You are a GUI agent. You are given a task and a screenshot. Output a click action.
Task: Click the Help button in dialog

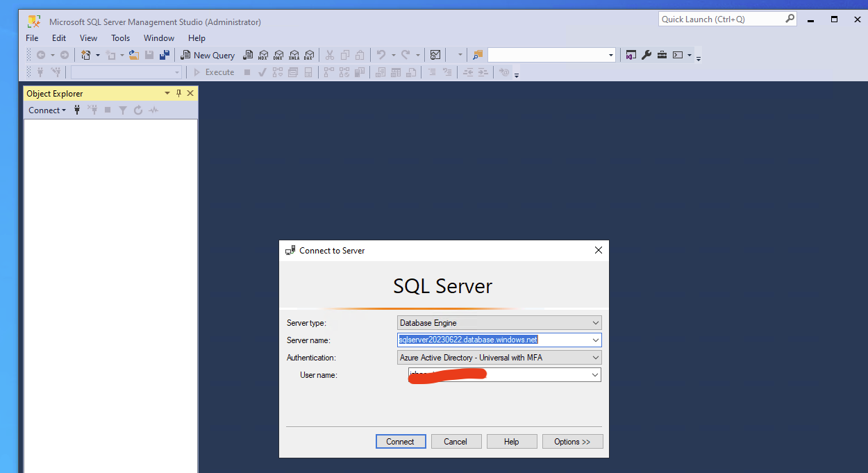[512, 442]
